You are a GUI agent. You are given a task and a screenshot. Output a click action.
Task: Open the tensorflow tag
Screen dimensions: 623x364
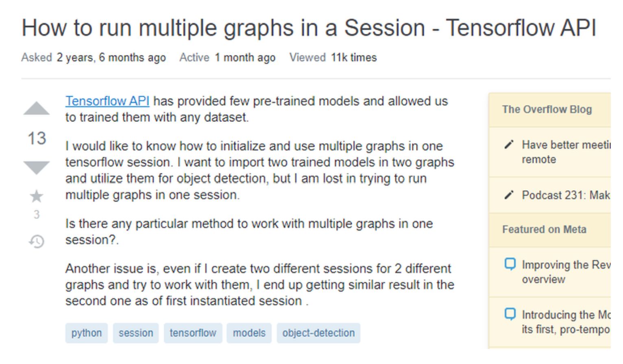tap(193, 333)
